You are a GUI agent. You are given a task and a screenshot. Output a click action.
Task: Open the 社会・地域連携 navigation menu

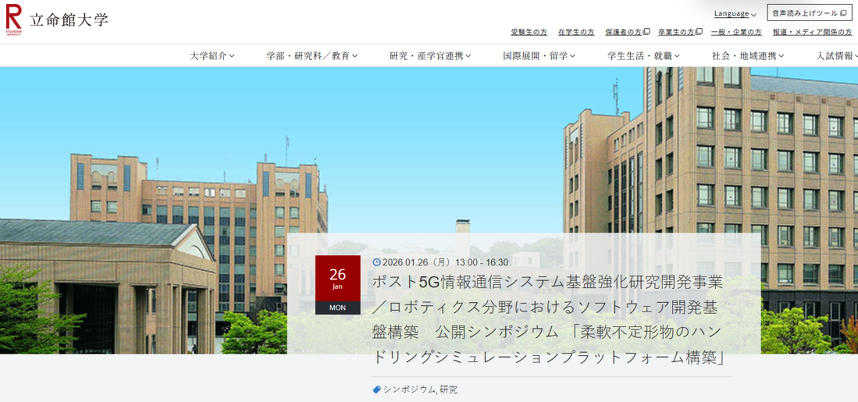pyautogui.click(x=748, y=56)
